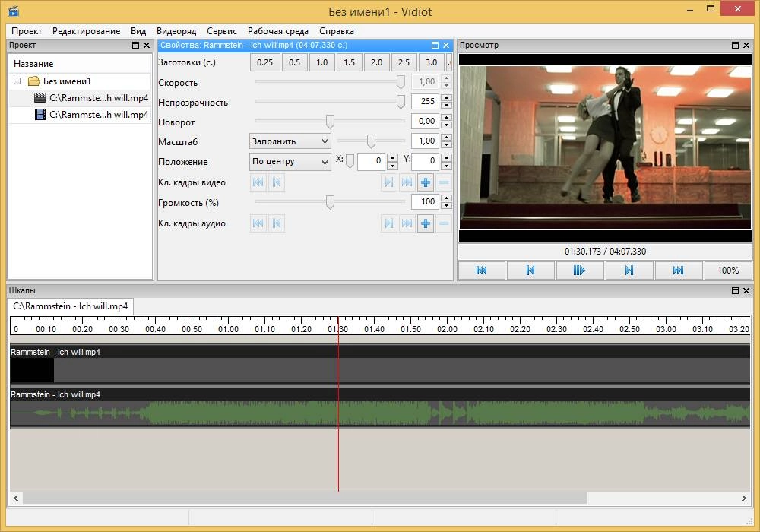The width and height of the screenshot is (760, 532).
Task: Increase the opacity with the up stepper arrow
Action: [x=446, y=98]
